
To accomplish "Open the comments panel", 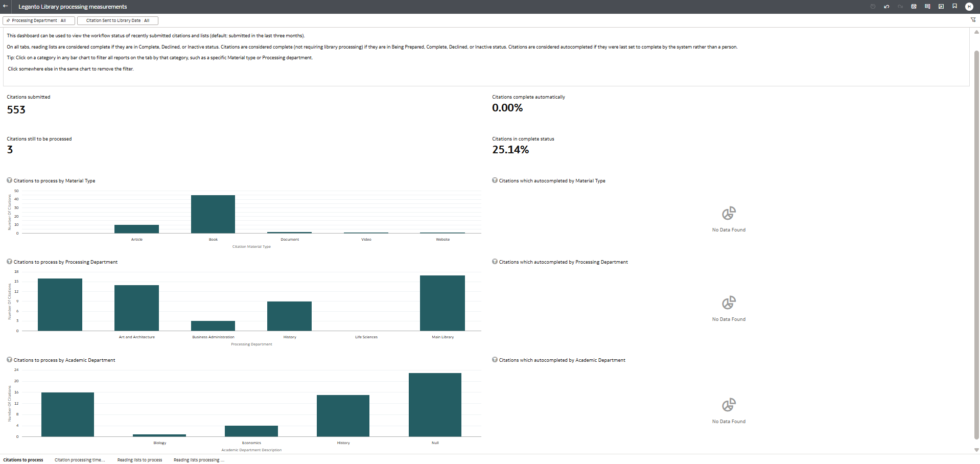I will tap(928, 6).
